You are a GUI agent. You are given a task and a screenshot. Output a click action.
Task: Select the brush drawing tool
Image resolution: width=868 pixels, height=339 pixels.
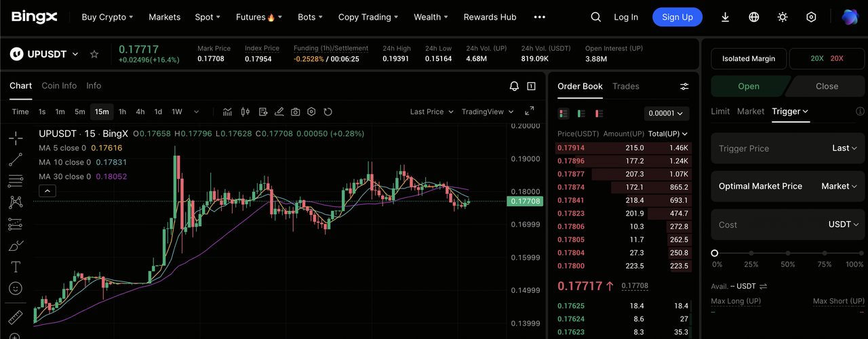tap(16, 245)
